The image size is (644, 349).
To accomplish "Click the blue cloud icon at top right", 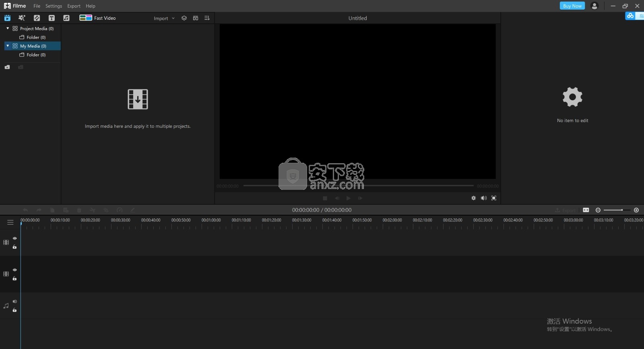I will (630, 16).
